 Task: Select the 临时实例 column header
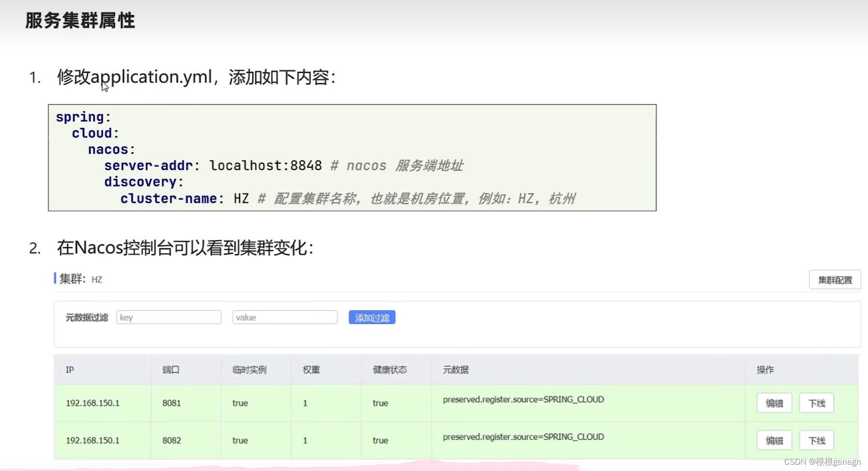pos(248,369)
